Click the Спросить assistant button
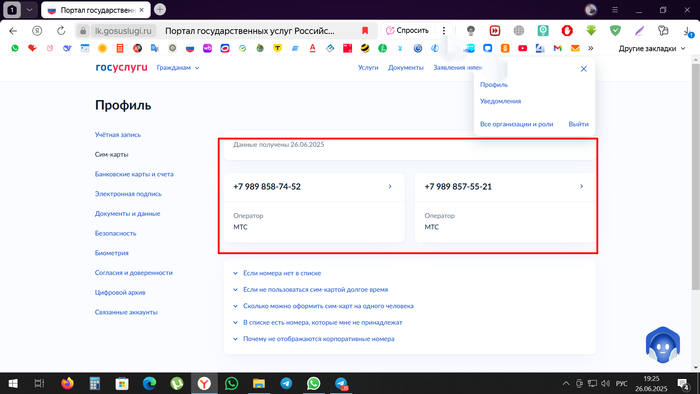The height and width of the screenshot is (394, 700). (x=408, y=31)
